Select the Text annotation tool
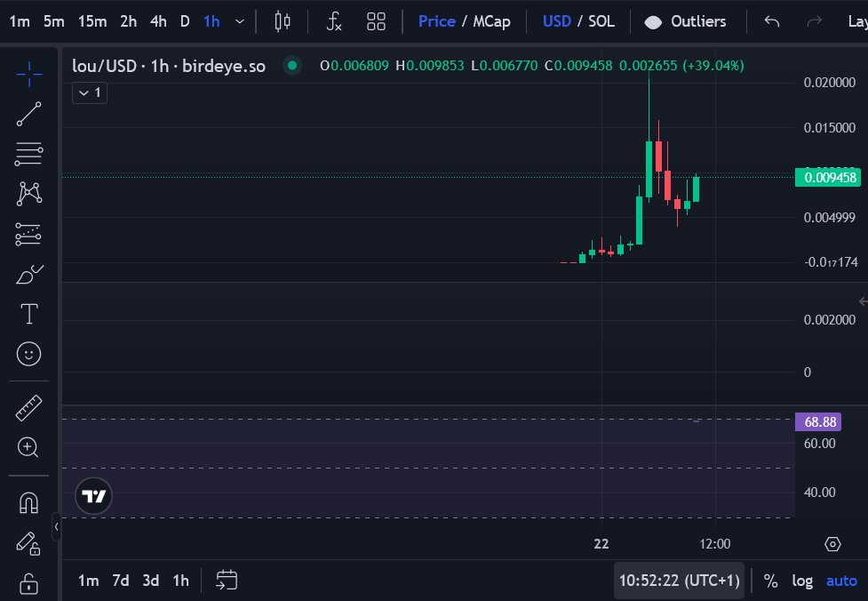868x601 pixels. pyautogui.click(x=28, y=314)
